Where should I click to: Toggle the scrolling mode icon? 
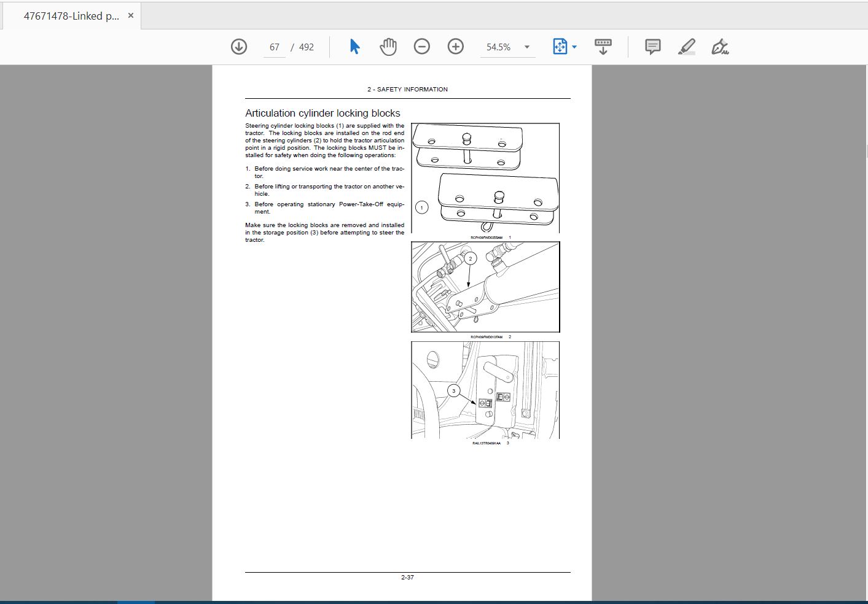(603, 47)
